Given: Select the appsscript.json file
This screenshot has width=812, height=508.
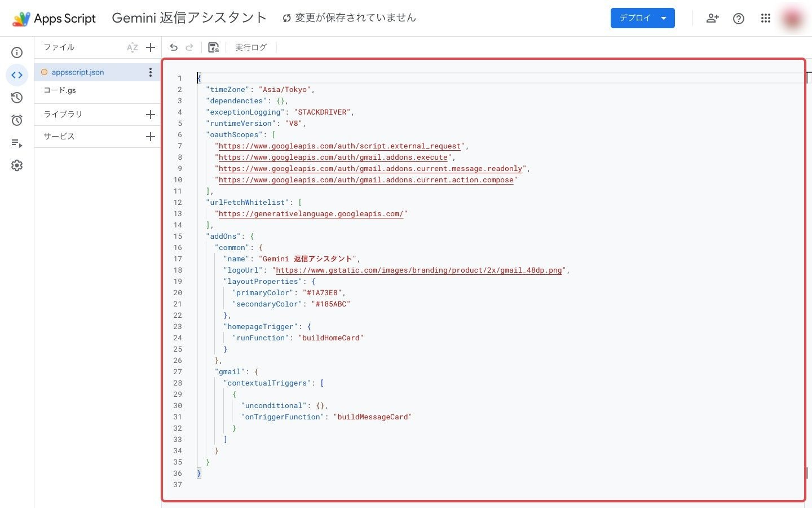Looking at the screenshot, I should [97, 72].
